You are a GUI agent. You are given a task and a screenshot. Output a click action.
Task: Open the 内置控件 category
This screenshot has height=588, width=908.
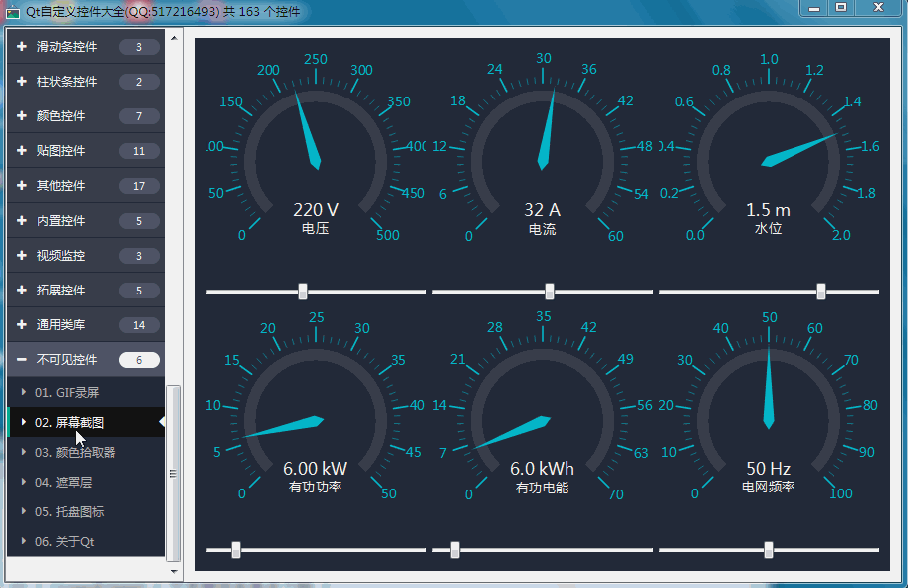(x=67, y=221)
